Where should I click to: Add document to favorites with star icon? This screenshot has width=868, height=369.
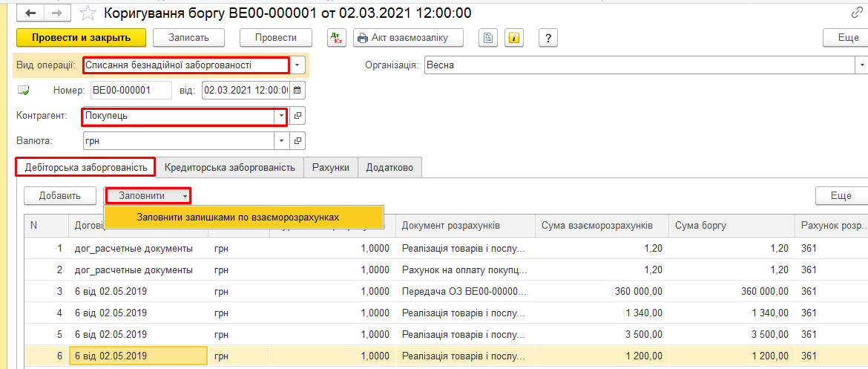[x=87, y=13]
